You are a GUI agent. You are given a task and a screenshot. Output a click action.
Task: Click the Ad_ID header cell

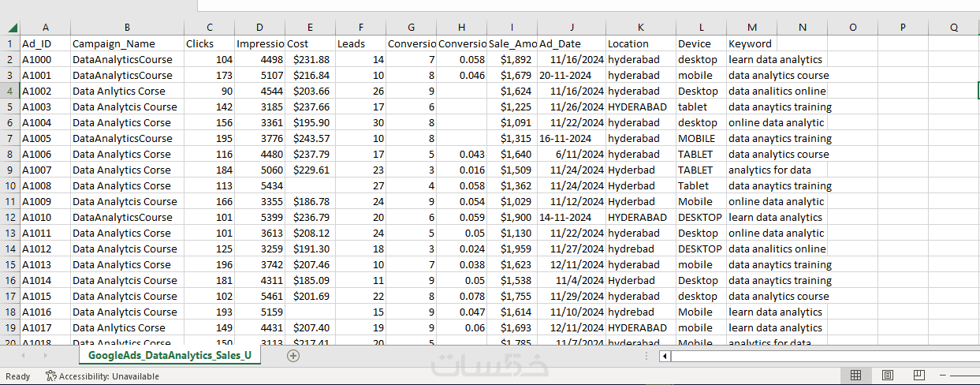(45, 43)
